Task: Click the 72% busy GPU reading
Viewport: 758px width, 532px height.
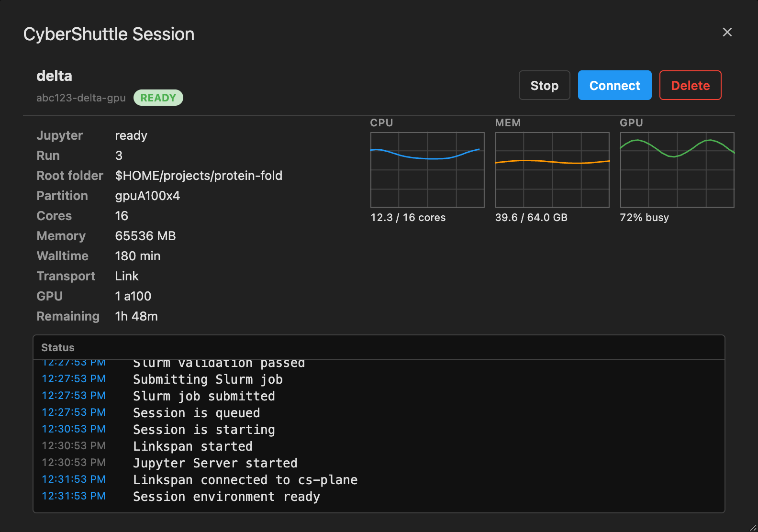Action: coord(644,217)
